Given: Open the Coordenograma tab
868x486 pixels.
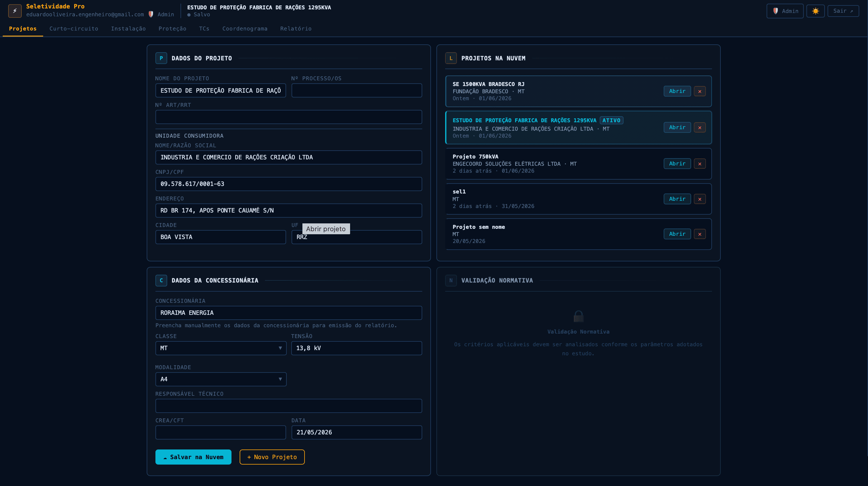Looking at the screenshot, I should click(245, 29).
